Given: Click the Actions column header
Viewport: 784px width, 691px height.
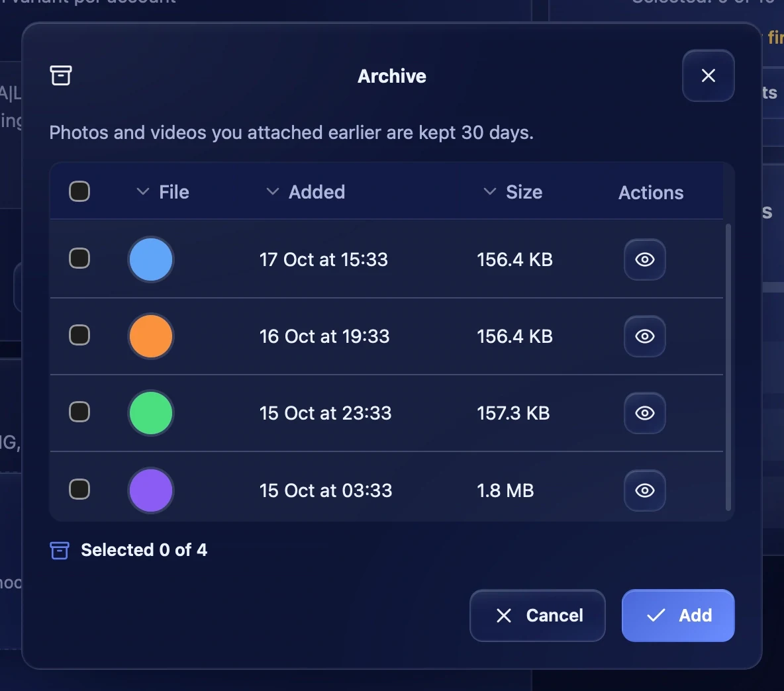Looking at the screenshot, I should point(650,193).
